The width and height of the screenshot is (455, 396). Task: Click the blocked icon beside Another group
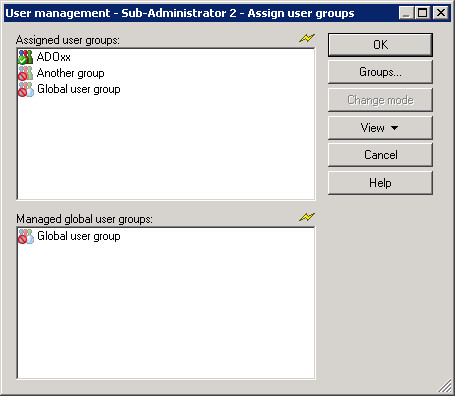coord(25,73)
